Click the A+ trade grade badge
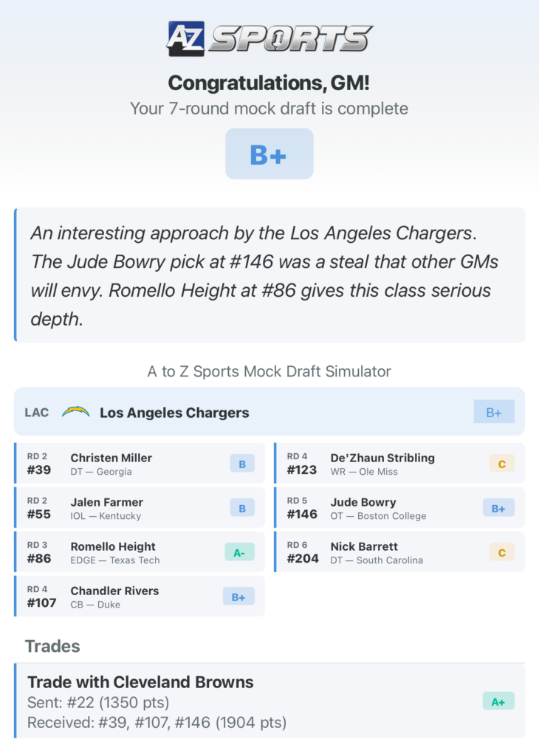This screenshot has height=756, width=539. [498, 701]
